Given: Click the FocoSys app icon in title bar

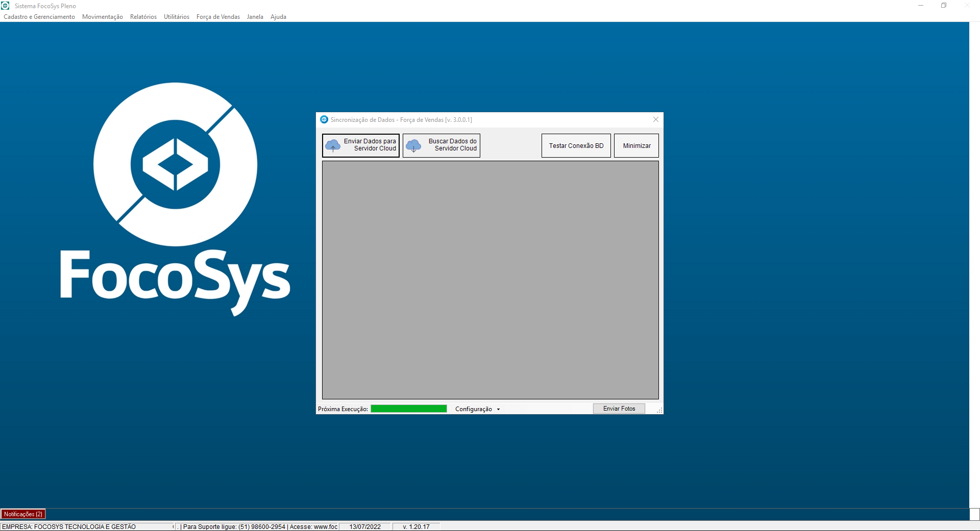Looking at the screenshot, I should point(6,6).
